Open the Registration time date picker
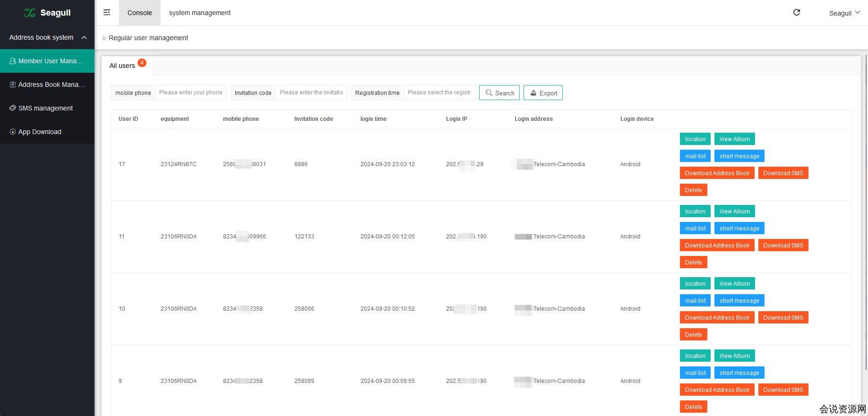 pos(439,93)
